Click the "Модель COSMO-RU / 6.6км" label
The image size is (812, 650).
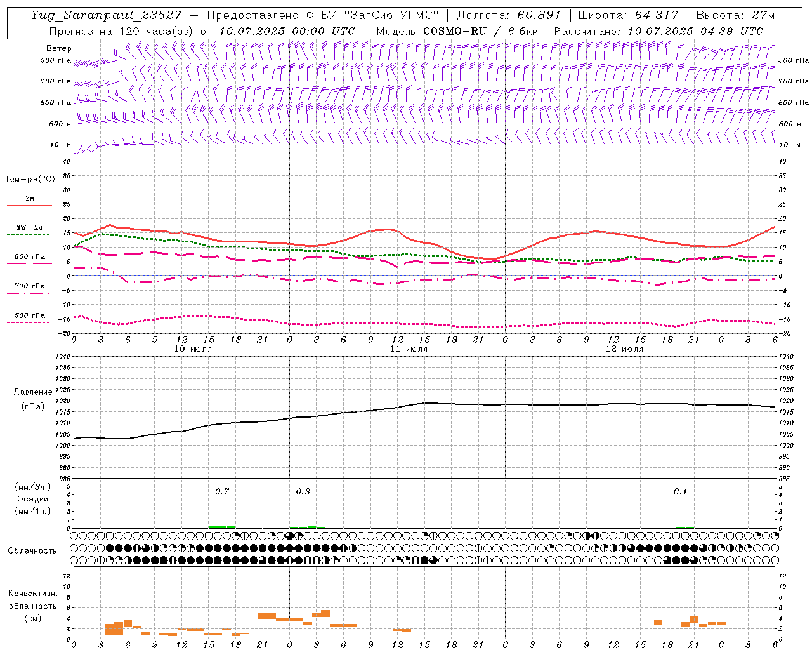[x=457, y=31]
